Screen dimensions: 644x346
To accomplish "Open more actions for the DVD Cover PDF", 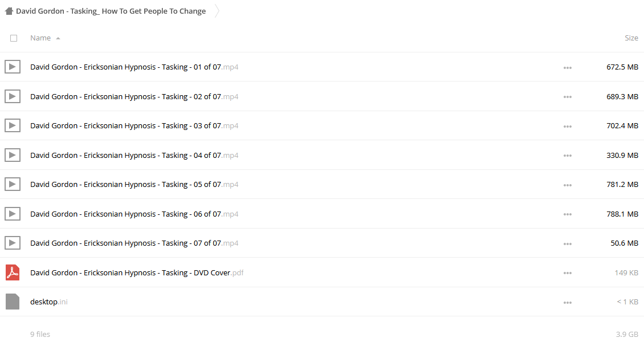I will (x=568, y=273).
